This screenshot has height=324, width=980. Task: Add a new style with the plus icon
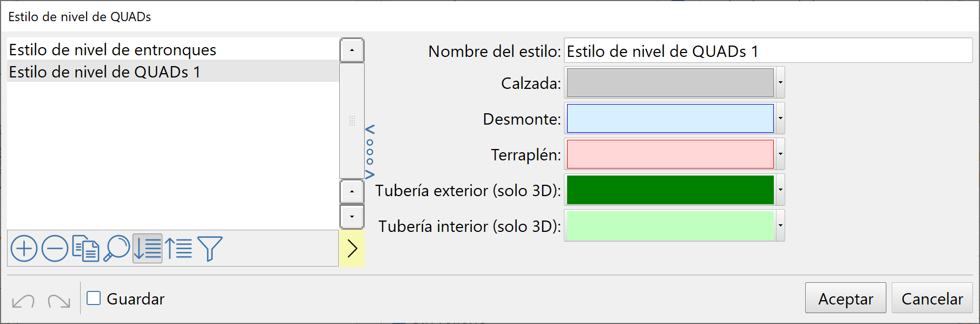point(24,248)
